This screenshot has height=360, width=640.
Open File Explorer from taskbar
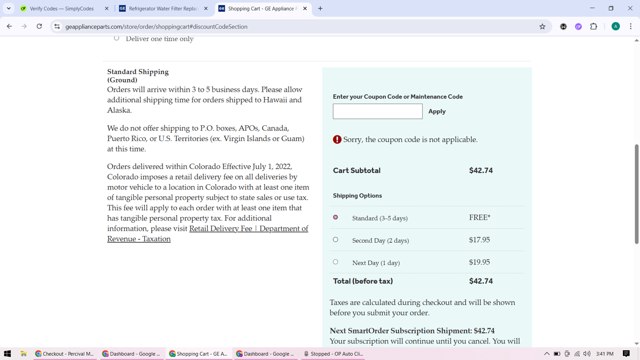23,353
